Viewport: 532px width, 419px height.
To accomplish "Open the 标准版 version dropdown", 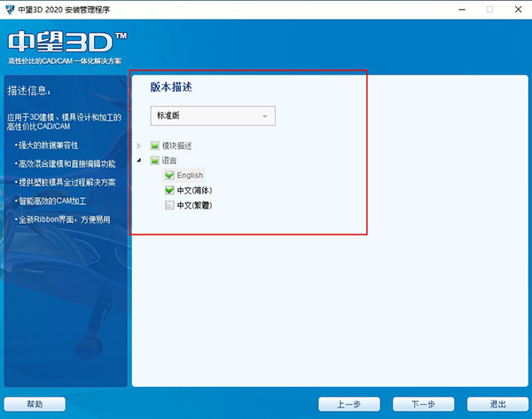I will pyautogui.click(x=213, y=116).
